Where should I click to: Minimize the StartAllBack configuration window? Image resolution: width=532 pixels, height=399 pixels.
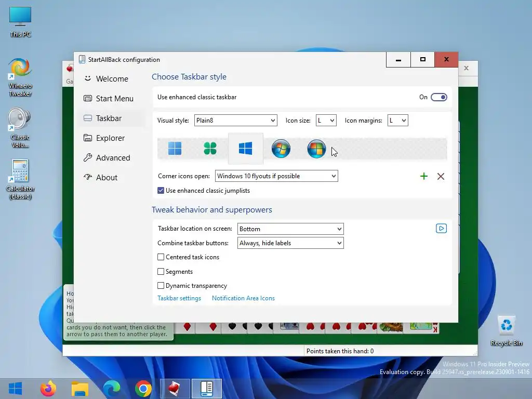pyautogui.click(x=398, y=60)
